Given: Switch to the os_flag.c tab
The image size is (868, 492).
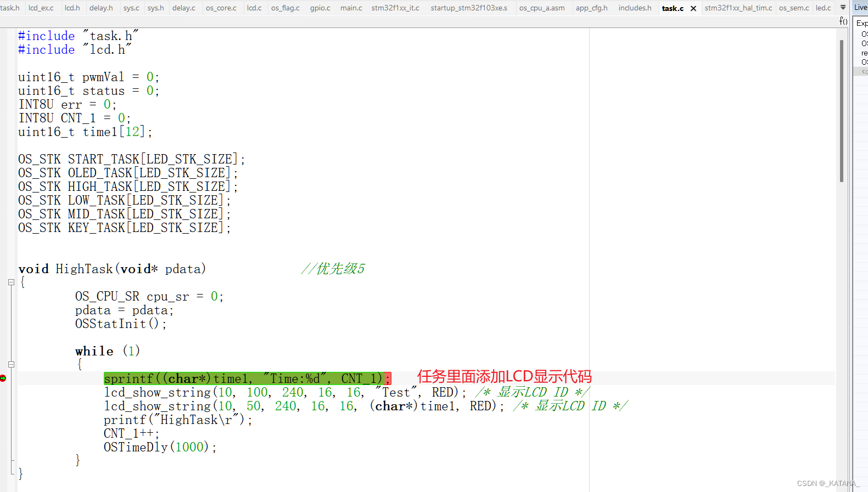Looking at the screenshot, I should (285, 8).
